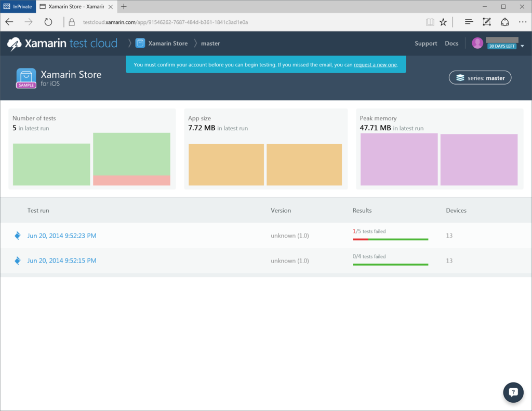This screenshot has width=532, height=411.
Task: Open Jun 20, 2014 9:52:23 PM run
Action: point(62,236)
